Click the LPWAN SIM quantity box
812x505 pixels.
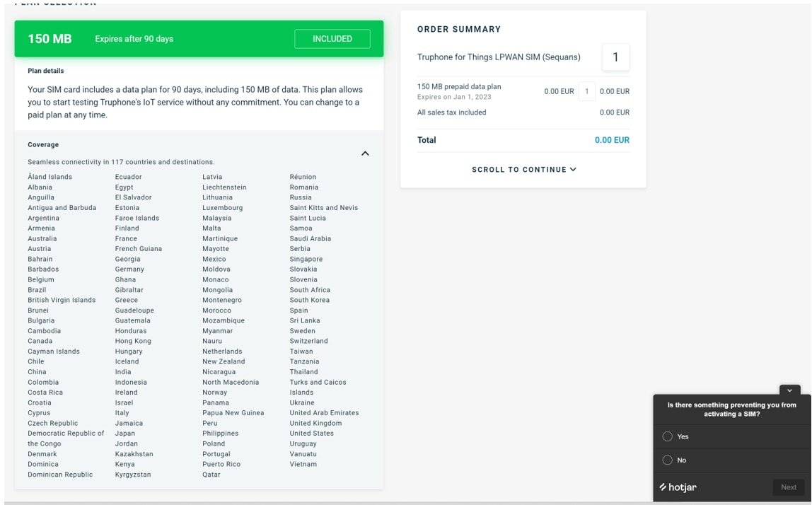[x=615, y=57]
